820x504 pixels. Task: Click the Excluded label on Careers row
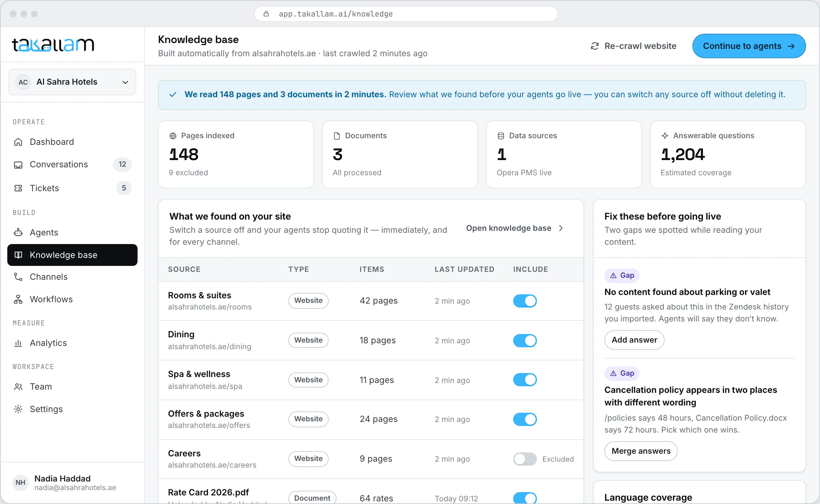558,459
